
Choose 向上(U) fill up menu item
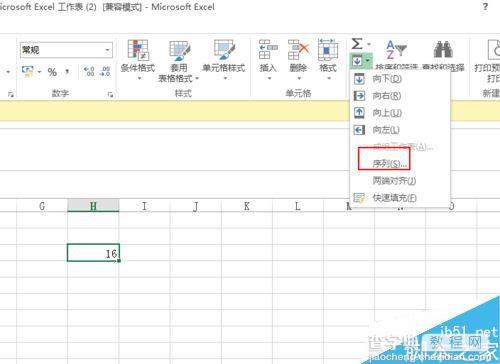tap(400, 113)
